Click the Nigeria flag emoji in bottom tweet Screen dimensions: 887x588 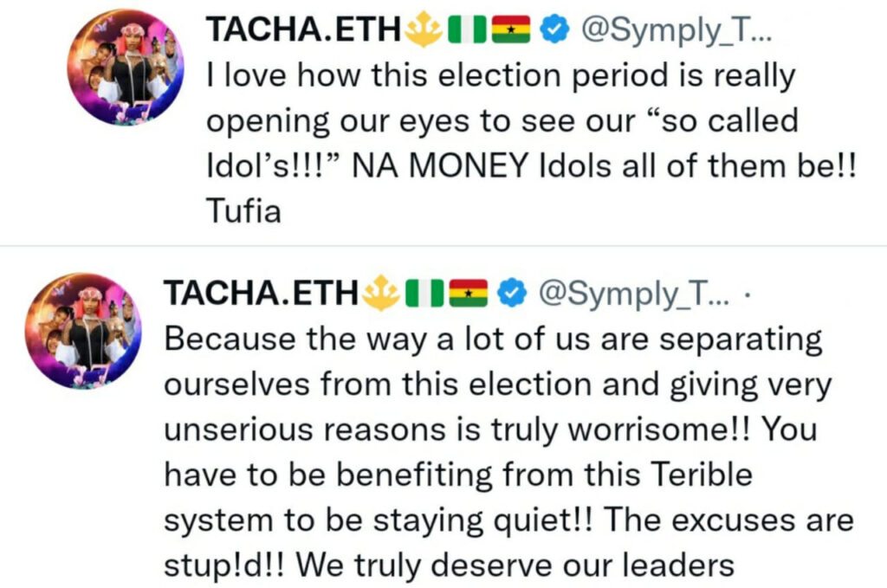point(424,295)
